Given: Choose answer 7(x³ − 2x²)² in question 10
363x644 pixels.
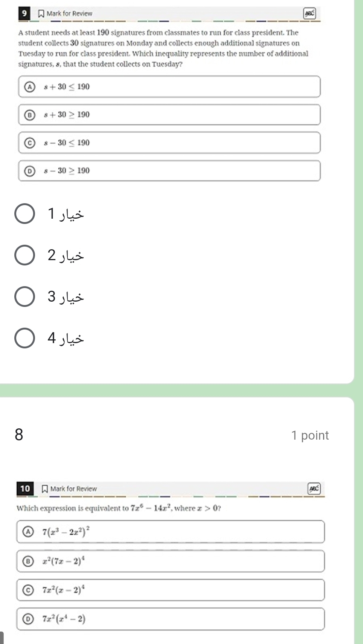Looking at the screenshot, I should (170, 532).
